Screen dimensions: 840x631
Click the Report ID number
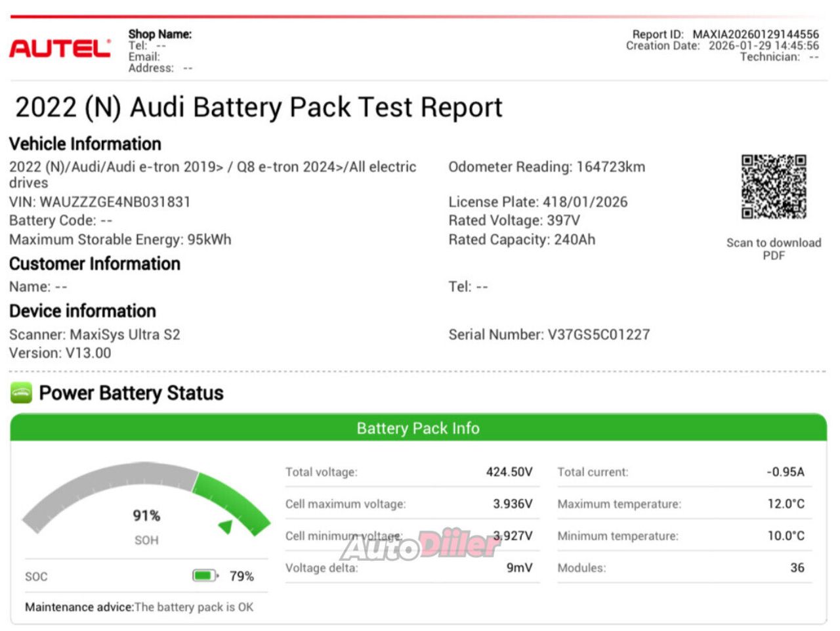[755, 34]
